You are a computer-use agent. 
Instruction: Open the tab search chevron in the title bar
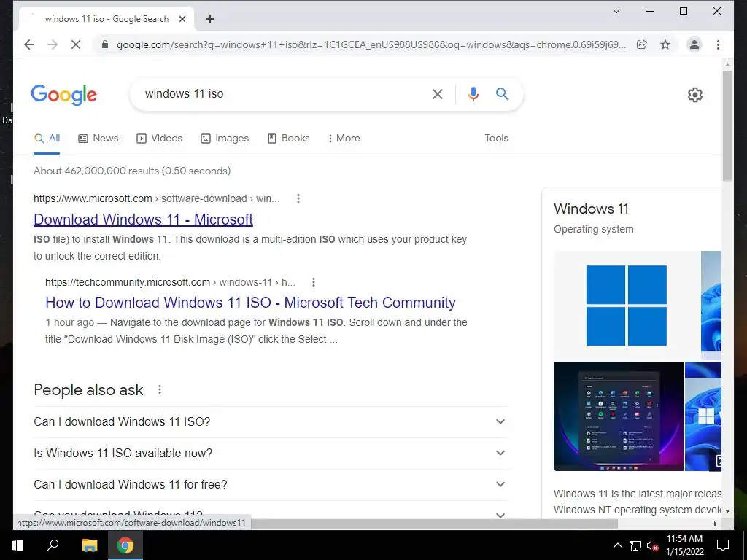tap(616, 11)
